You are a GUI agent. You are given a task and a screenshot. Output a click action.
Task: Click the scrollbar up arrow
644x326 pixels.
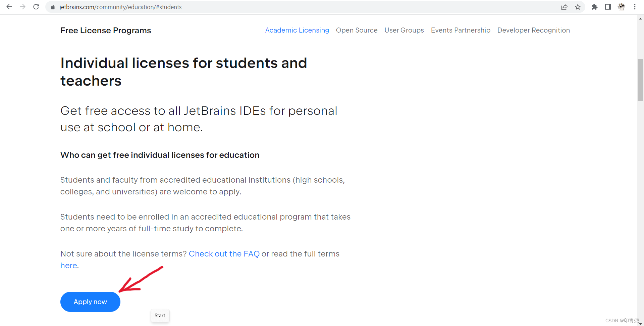point(640,19)
